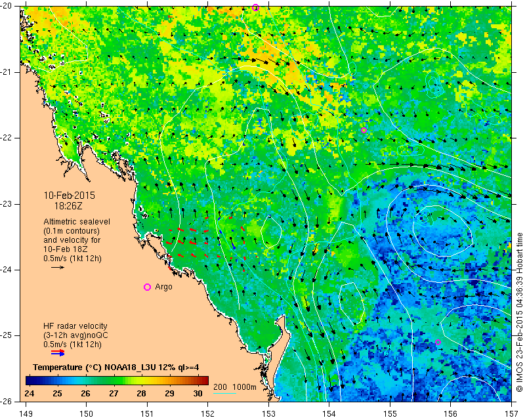Click the '152' longitude axis label
Screen dimensions: 525x420
pos(208,414)
